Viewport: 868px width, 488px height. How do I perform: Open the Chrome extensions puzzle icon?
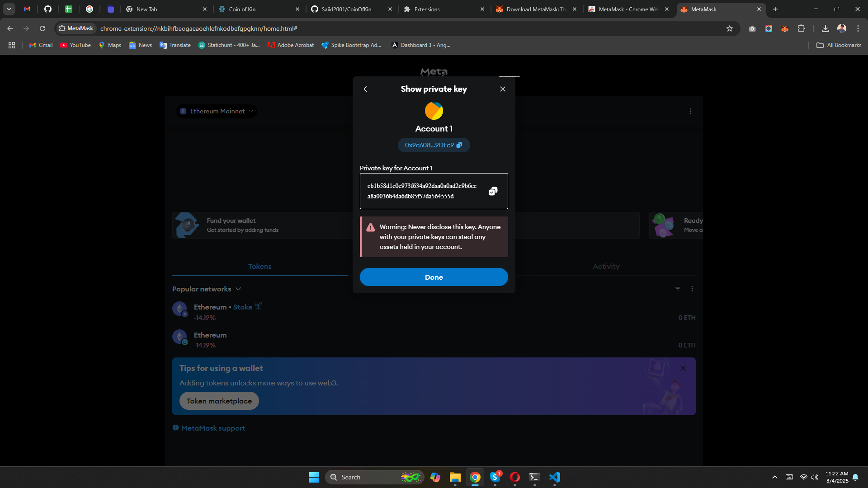[801, 28]
